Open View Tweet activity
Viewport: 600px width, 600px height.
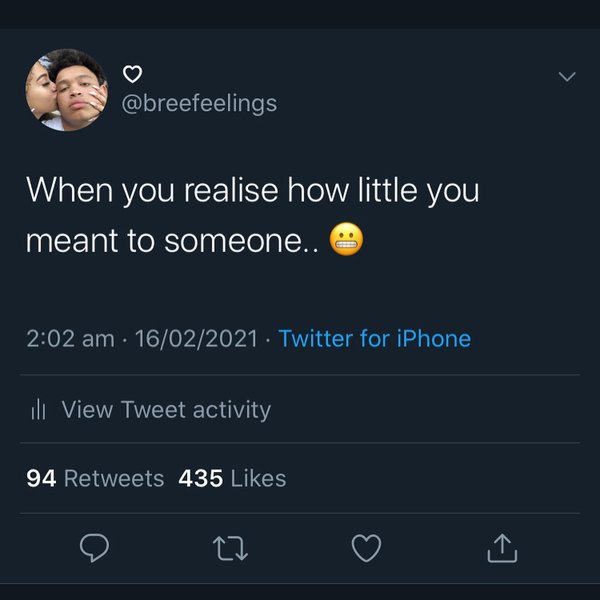pyautogui.click(x=165, y=410)
